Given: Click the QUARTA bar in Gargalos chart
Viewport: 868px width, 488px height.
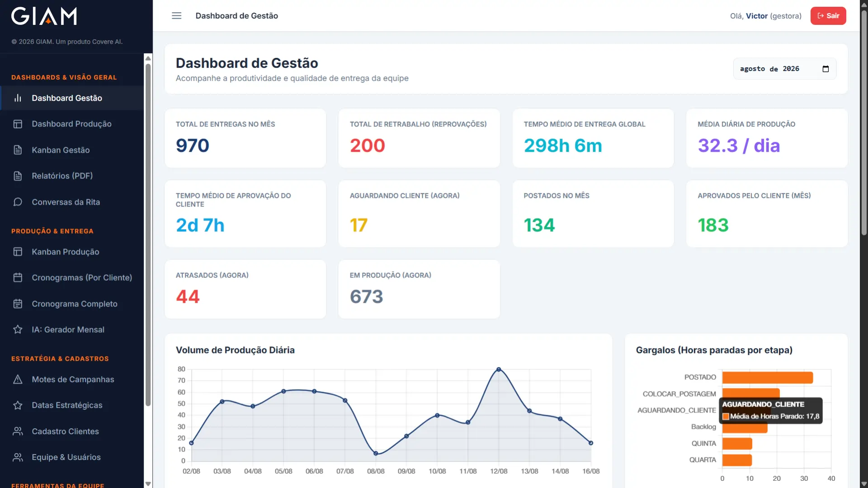Looking at the screenshot, I should pyautogui.click(x=737, y=460).
